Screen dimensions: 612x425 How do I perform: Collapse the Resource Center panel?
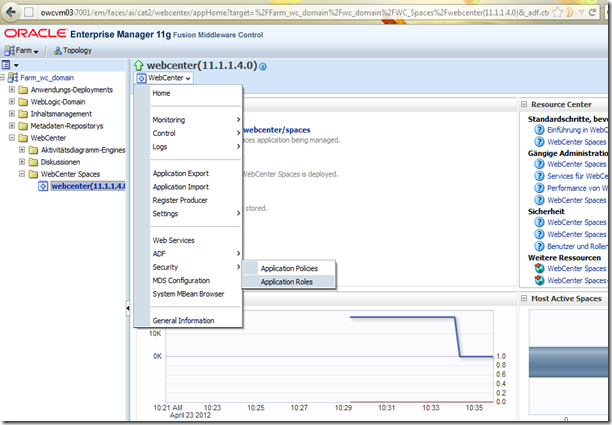[x=524, y=104]
